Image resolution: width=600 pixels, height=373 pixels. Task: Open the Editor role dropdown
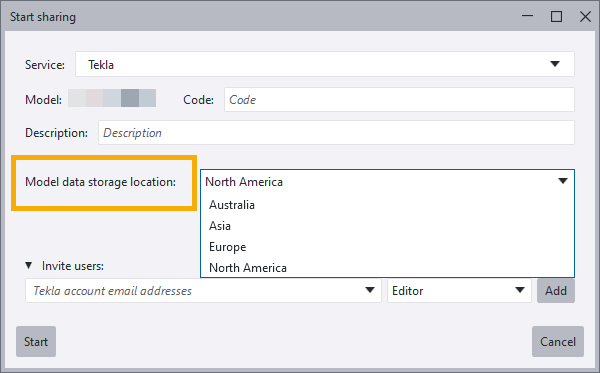459,291
